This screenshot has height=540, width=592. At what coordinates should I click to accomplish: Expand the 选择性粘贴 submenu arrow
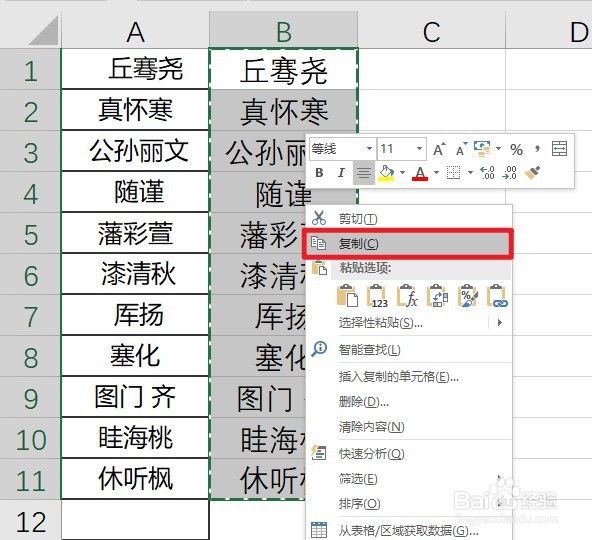click(x=500, y=322)
